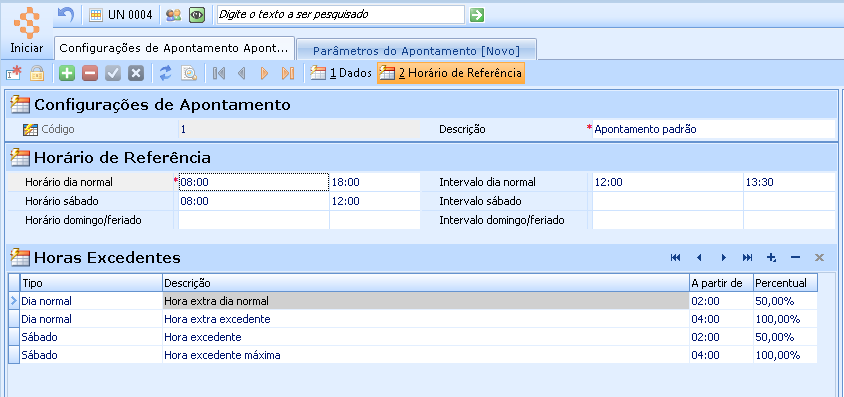Select the Hora extra excedente row
Screen dimensions: 844x397
[413, 319]
